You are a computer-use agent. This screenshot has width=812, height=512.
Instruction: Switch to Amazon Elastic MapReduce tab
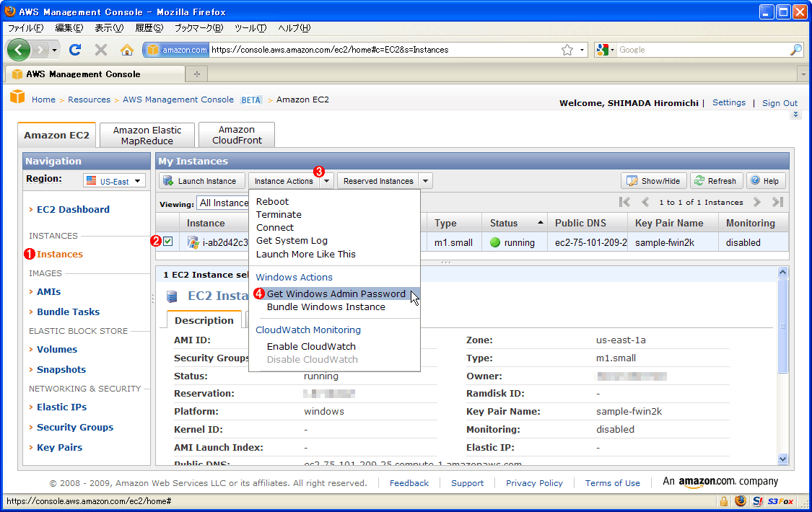pyautogui.click(x=147, y=135)
